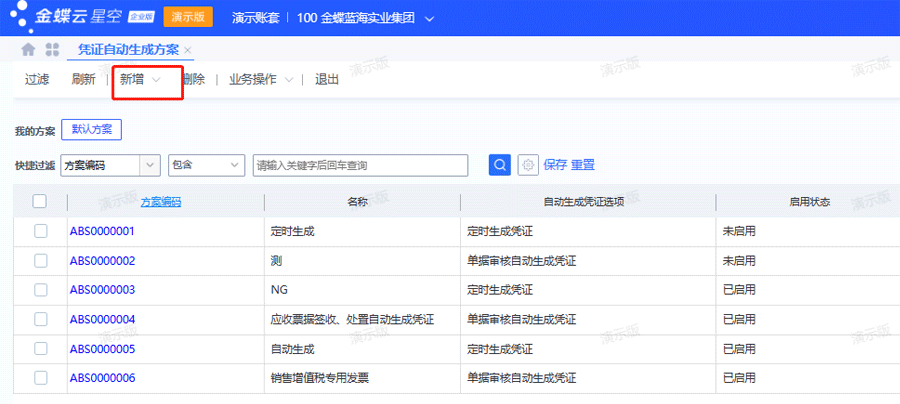The image size is (900, 404).
Task: Tick the select-all header checkbox
Action: coord(40,201)
